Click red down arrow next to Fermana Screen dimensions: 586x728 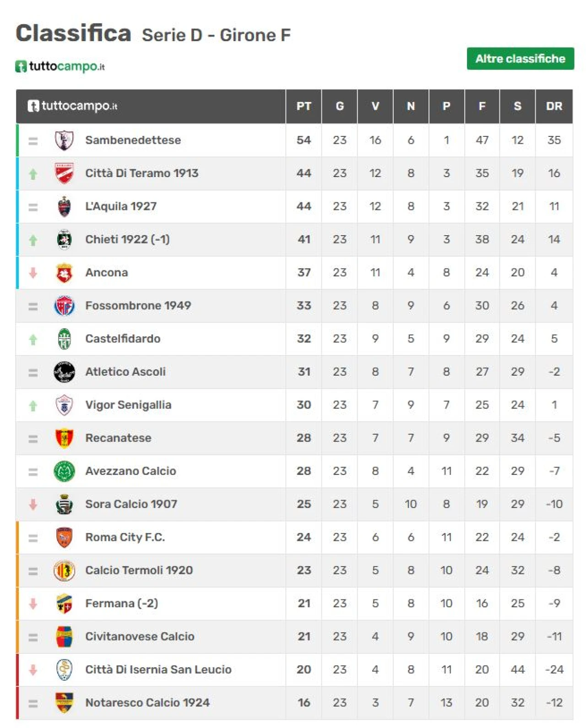pyautogui.click(x=33, y=604)
